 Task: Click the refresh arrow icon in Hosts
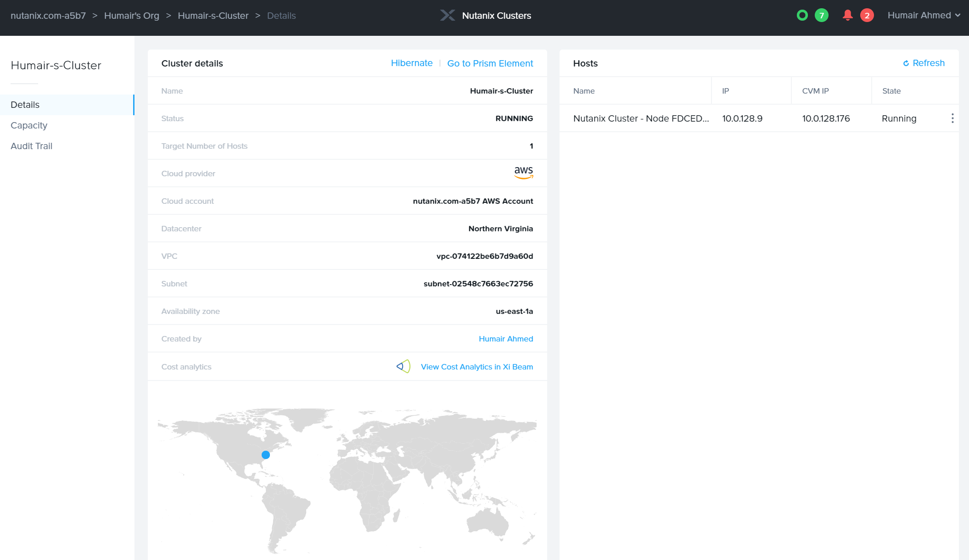pyautogui.click(x=906, y=63)
